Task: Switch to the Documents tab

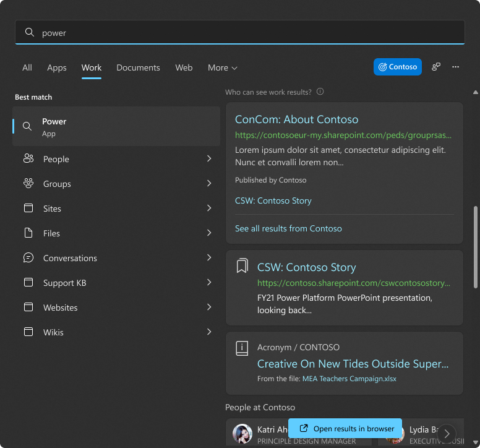Action: coord(138,67)
